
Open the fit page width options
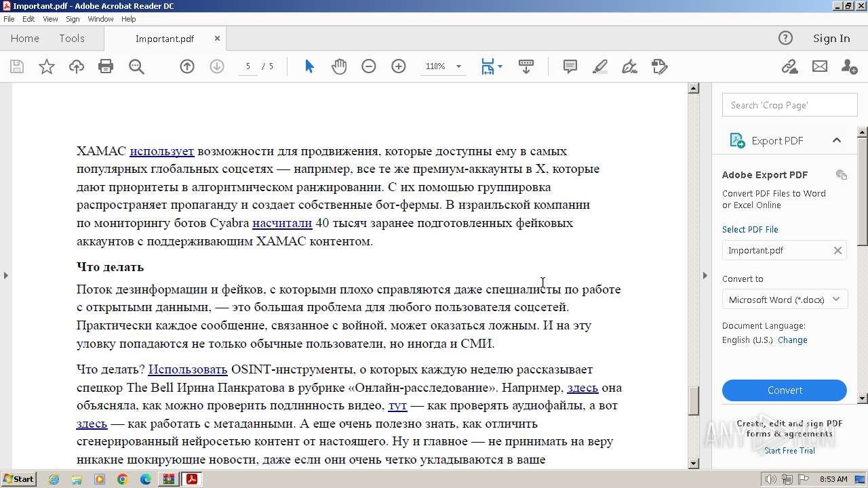click(x=492, y=66)
